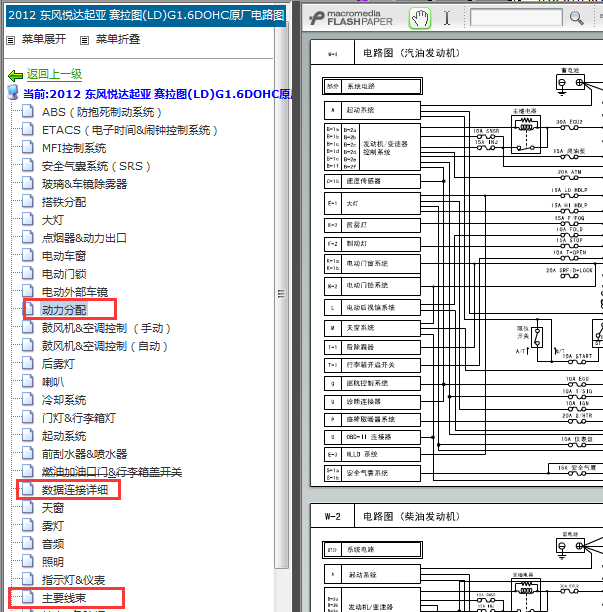
Task: Open the 电动外部车镜 item
Action: 75,292
